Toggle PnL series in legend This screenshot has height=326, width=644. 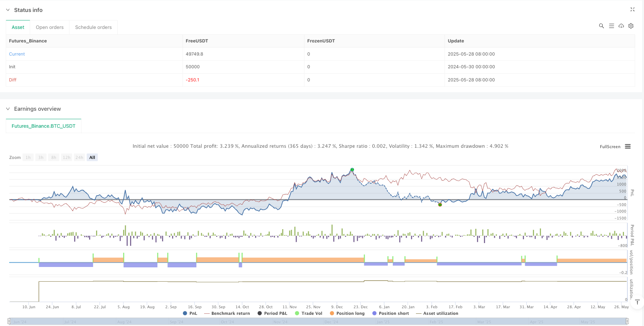(x=190, y=313)
